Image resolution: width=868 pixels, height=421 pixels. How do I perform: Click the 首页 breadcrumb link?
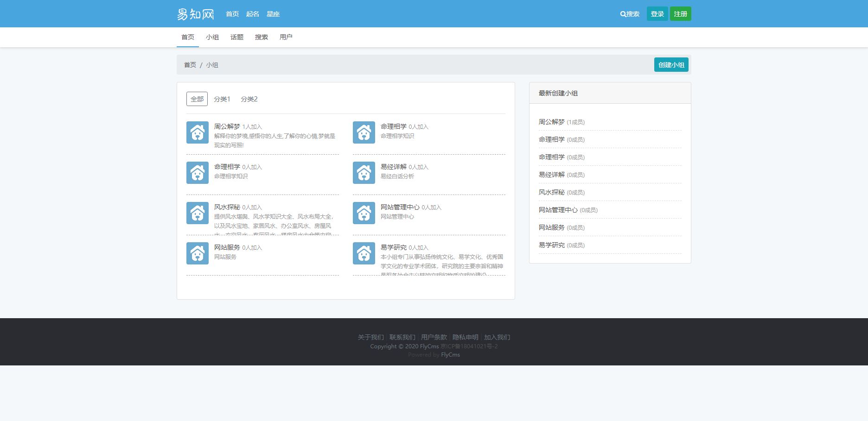tap(190, 65)
